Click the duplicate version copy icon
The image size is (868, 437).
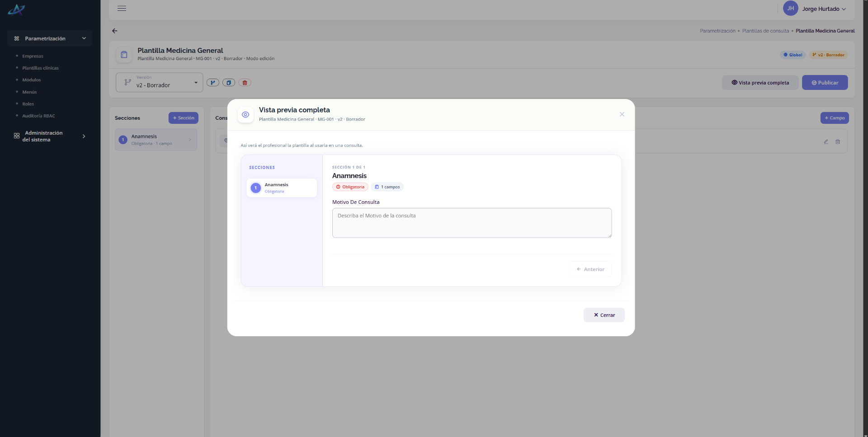229,83
